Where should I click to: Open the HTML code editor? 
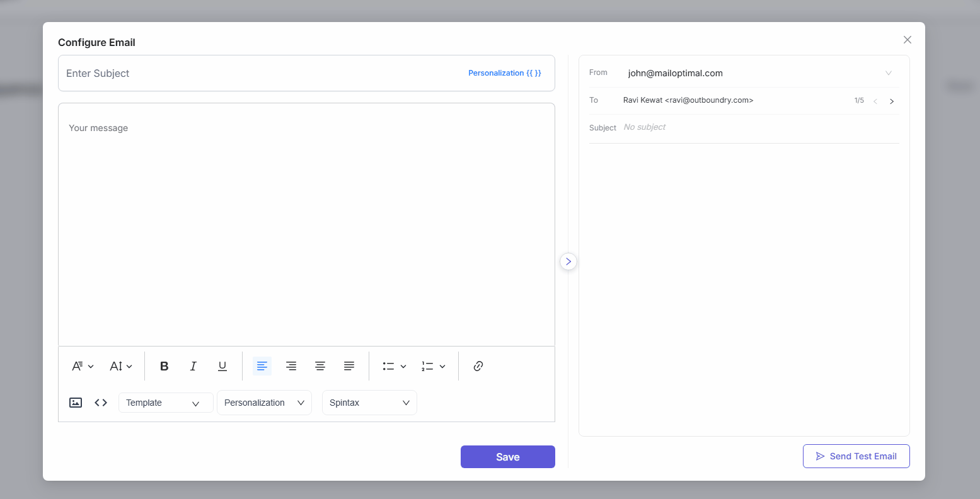[100, 402]
